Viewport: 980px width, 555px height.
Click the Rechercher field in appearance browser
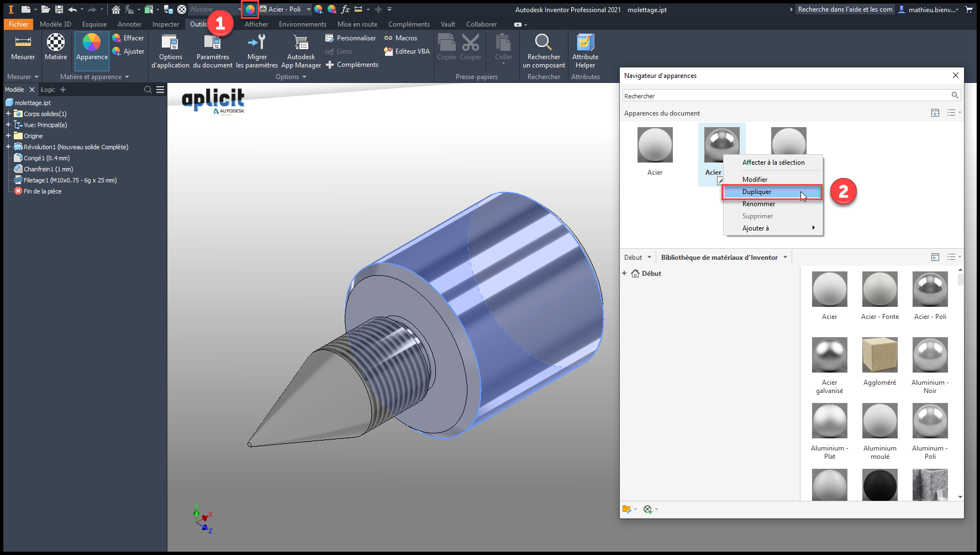click(x=784, y=96)
